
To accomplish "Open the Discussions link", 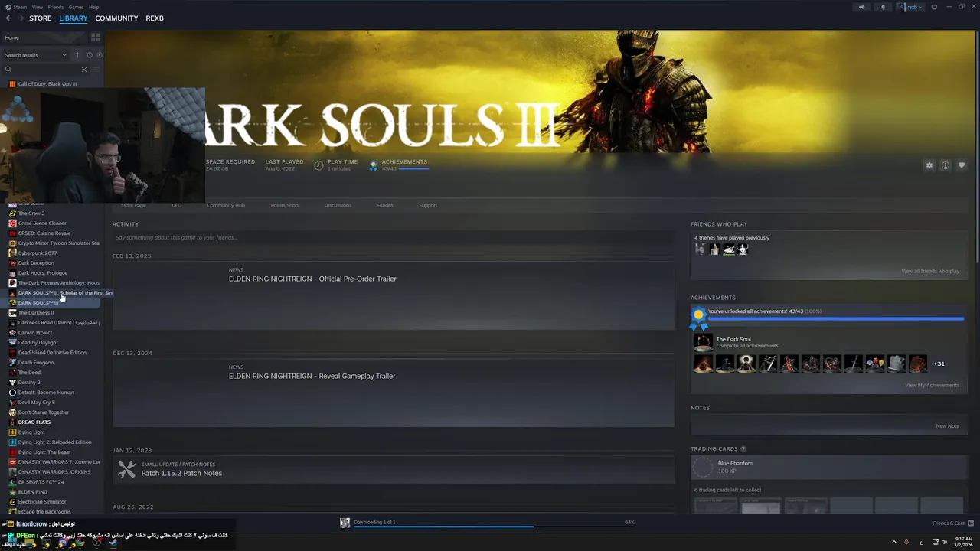I will (338, 205).
